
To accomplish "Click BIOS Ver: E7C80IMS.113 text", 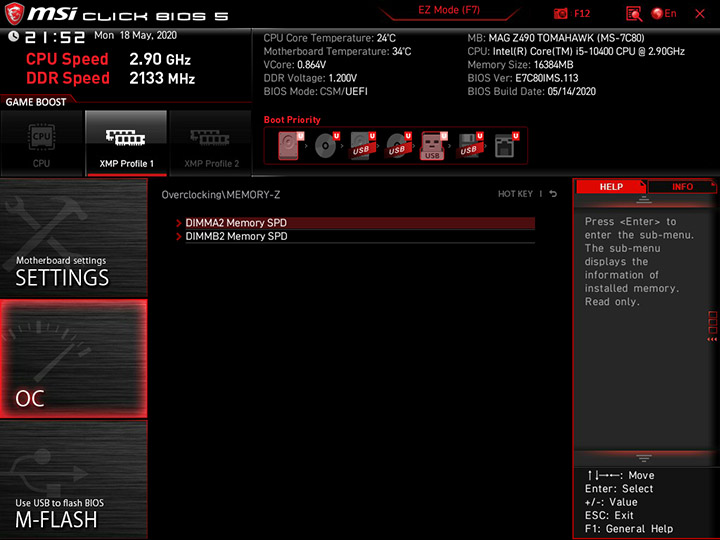I will [x=523, y=78].
